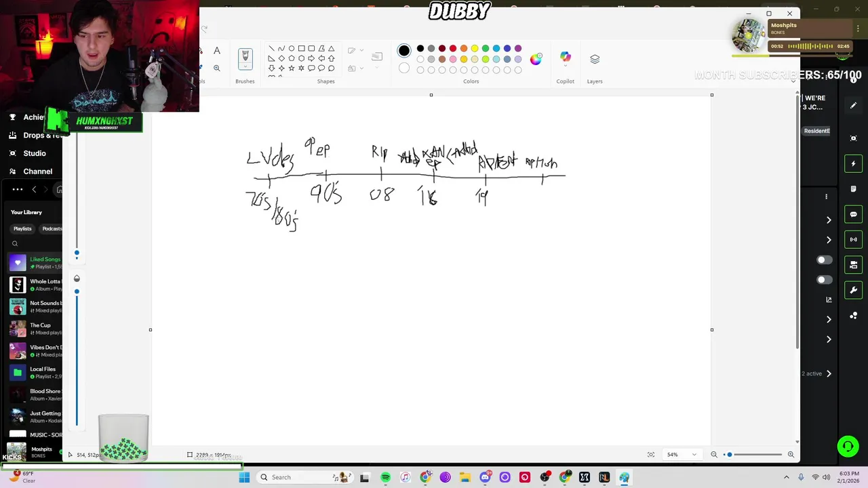Click the pencil icon in stream sidebar
Image resolution: width=868 pixels, height=488 pixels.
[x=853, y=106]
